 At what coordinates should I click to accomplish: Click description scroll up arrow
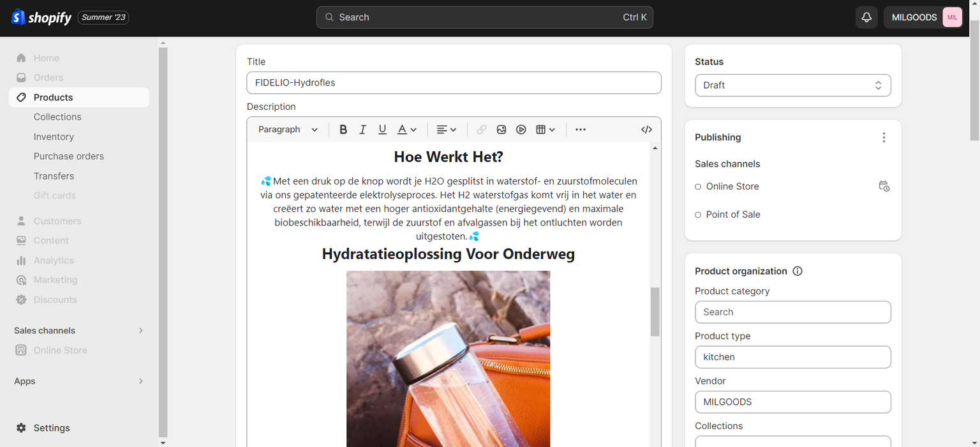(x=655, y=148)
